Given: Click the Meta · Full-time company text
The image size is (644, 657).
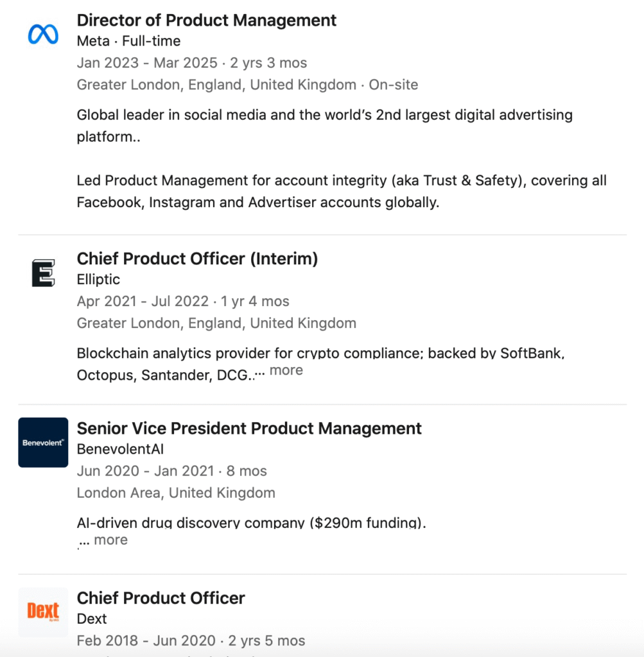Looking at the screenshot, I should click(128, 41).
